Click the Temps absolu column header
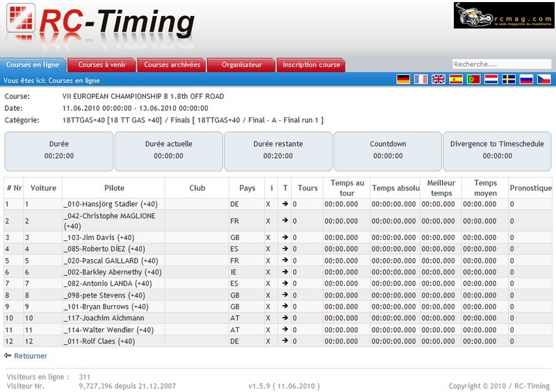The image size is (556, 392). pyautogui.click(x=395, y=188)
